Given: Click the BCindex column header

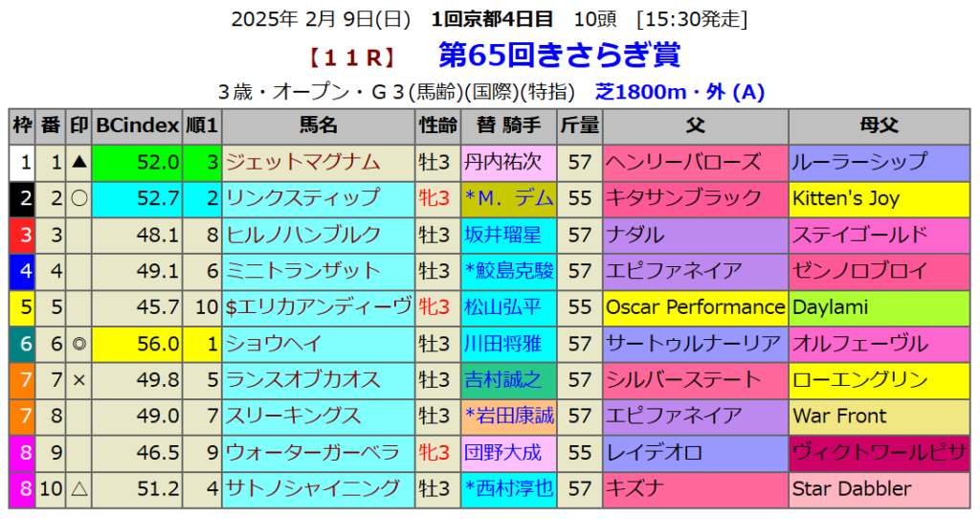Looking at the screenshot, I should click(138, 125).
